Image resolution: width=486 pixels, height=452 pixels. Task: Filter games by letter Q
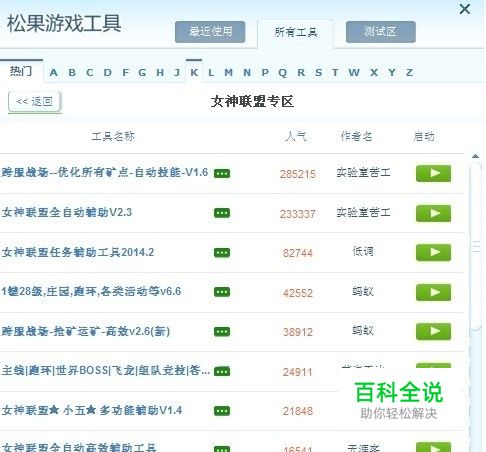click(x=283, y=73)
